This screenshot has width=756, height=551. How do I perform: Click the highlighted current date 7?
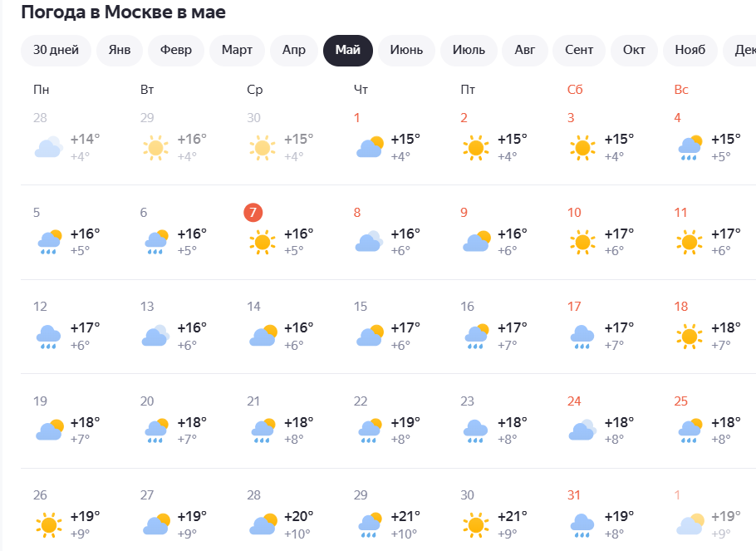click(253, 213)
